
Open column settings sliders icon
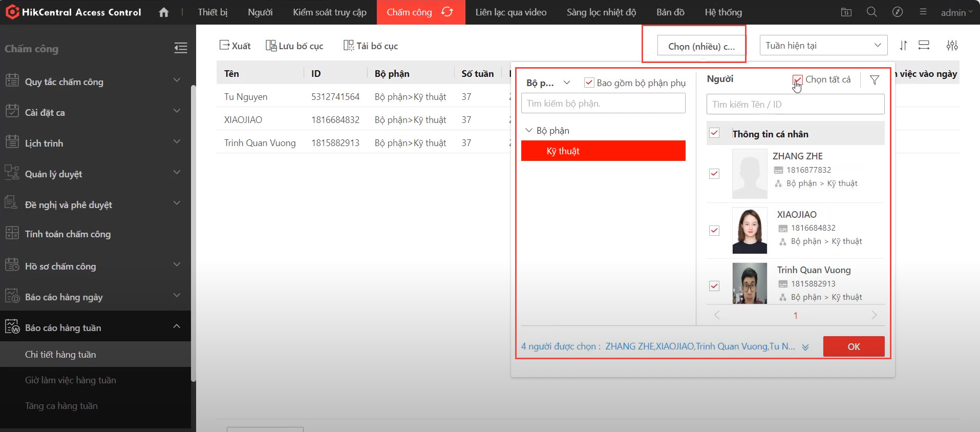tap(952, 46)
